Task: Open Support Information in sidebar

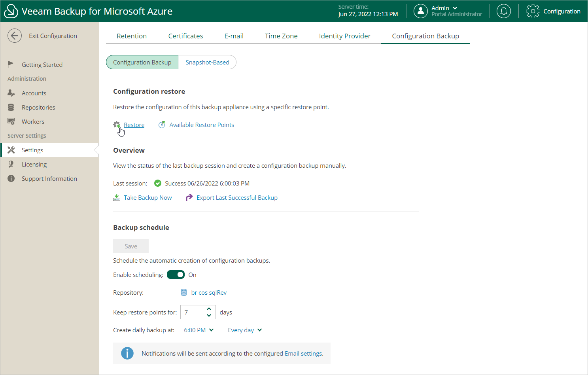Action: tap(49, 178)
